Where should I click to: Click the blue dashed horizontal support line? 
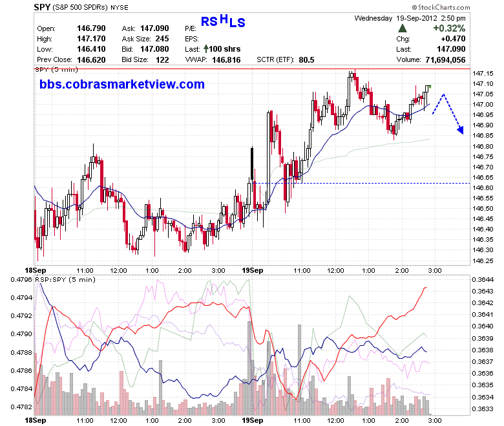click(362, 183)
